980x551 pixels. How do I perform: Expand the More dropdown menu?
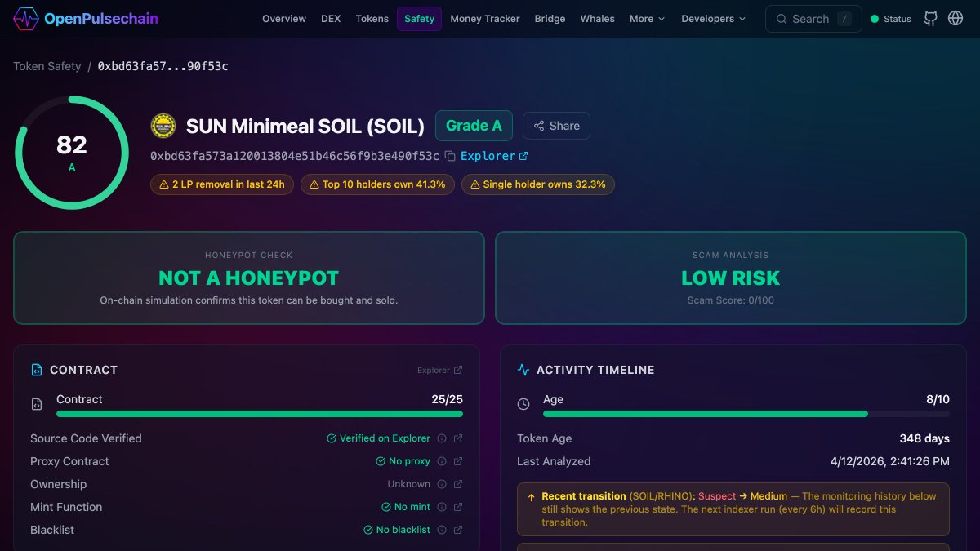647,19
